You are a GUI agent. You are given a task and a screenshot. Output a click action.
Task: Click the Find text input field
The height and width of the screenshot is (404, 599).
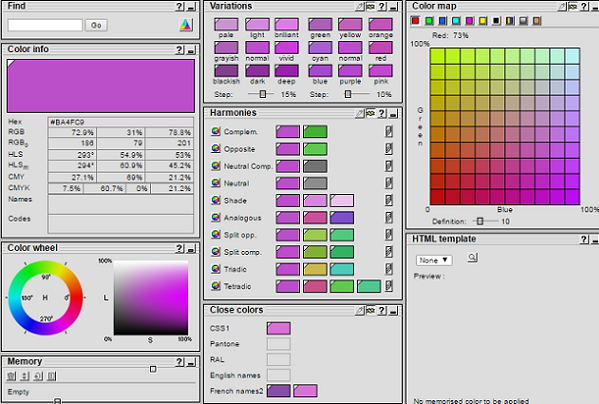pyautogui.click(x=45, y=25)
